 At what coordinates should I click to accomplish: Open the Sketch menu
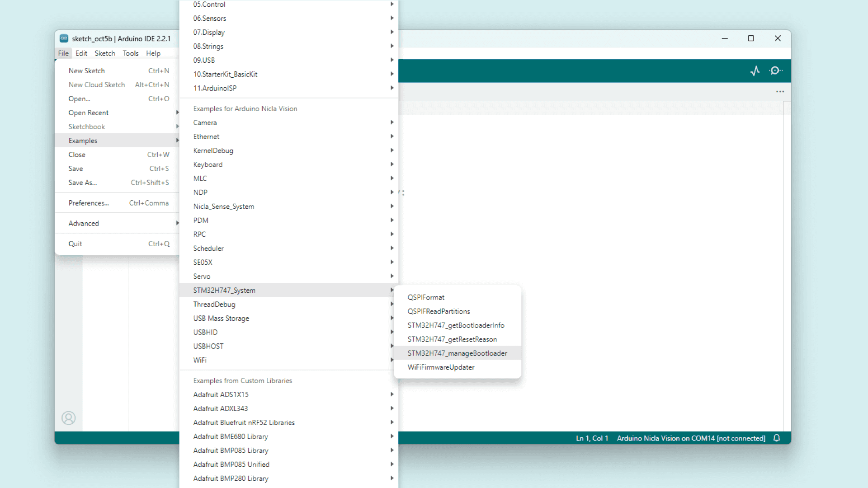point(105,53)
